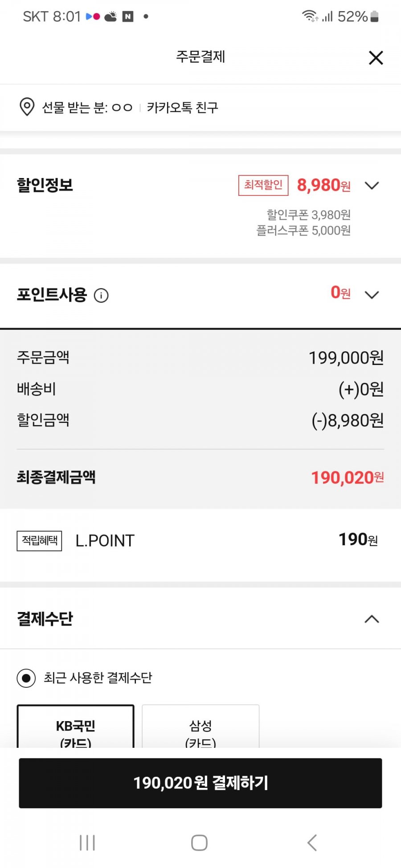Tap the location pin icon

[x=27, y=107]
